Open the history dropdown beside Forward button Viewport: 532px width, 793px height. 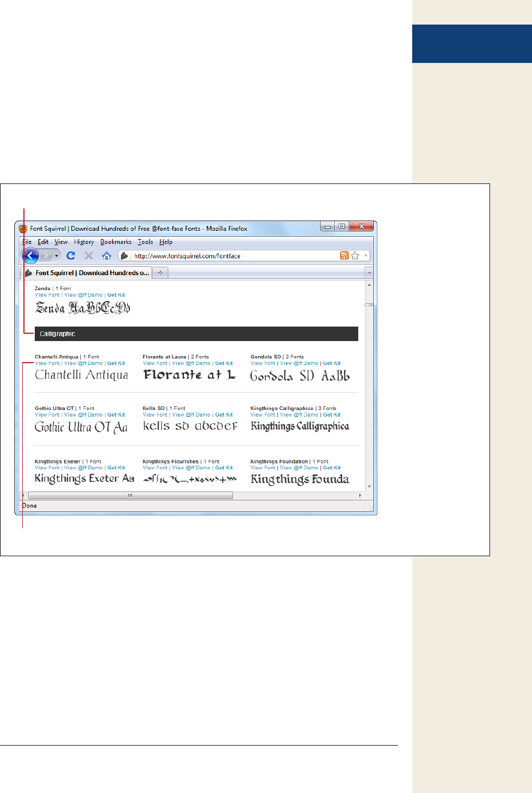pyautogui.click(x=57, y=255)
